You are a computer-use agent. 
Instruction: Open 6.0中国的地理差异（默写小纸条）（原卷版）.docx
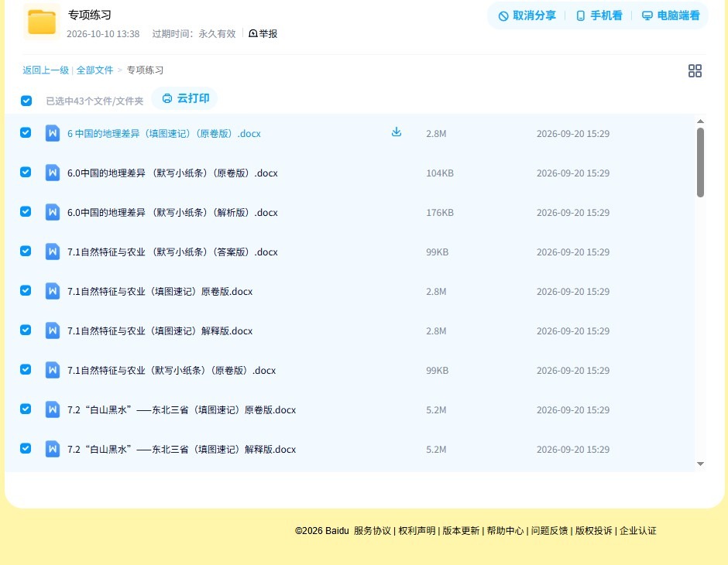coord(172,173)
